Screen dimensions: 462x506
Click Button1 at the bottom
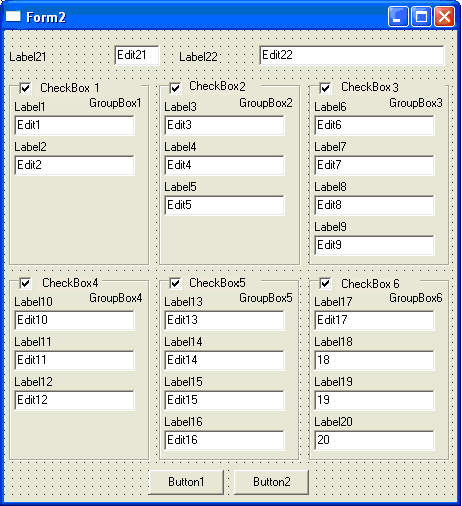click(186, 482)
